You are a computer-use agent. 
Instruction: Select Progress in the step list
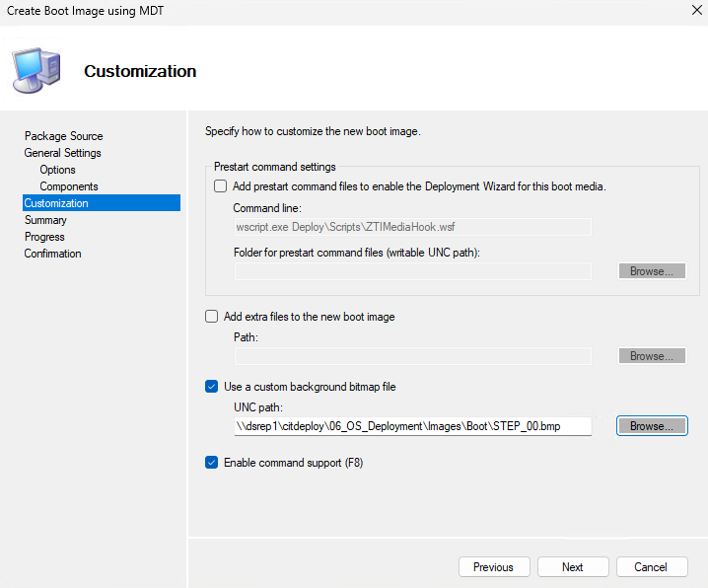point(44,237)
